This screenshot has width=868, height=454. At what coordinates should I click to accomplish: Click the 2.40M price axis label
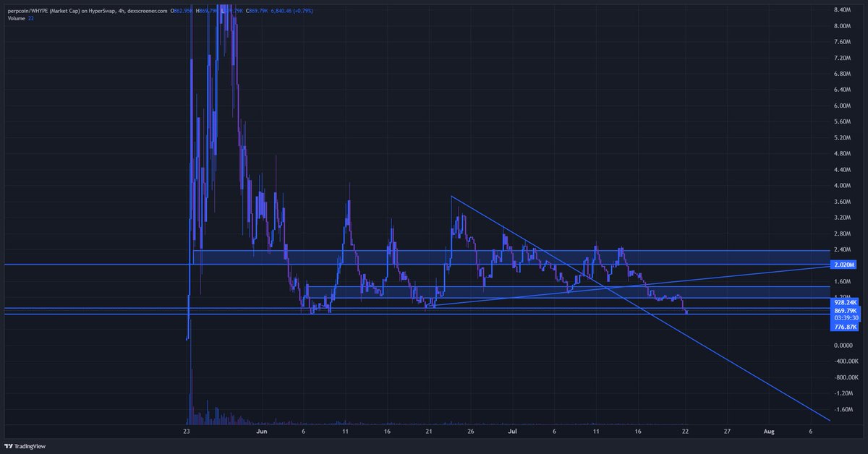point(843,249)
